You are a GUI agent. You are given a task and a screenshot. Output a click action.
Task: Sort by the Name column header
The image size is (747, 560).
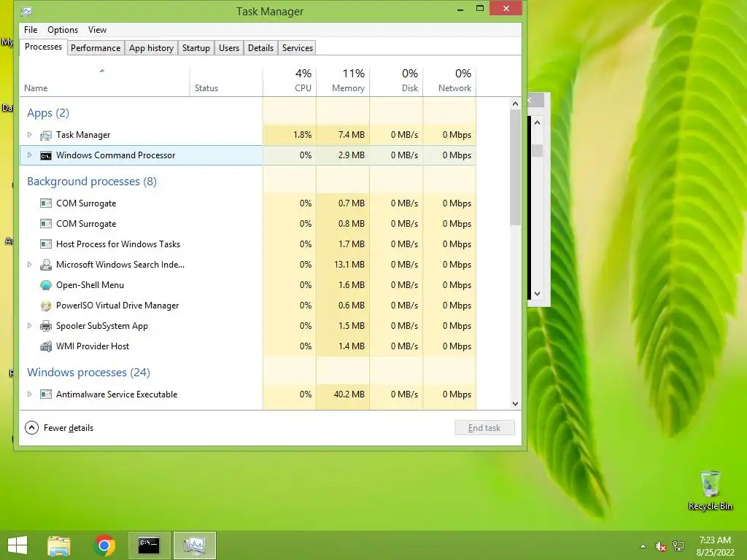(x=104, y=81)
